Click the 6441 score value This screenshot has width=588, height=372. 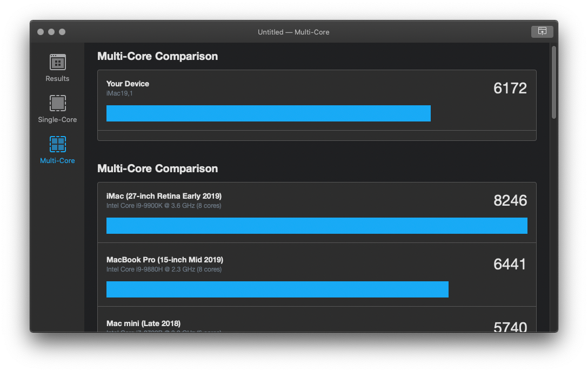510,265
